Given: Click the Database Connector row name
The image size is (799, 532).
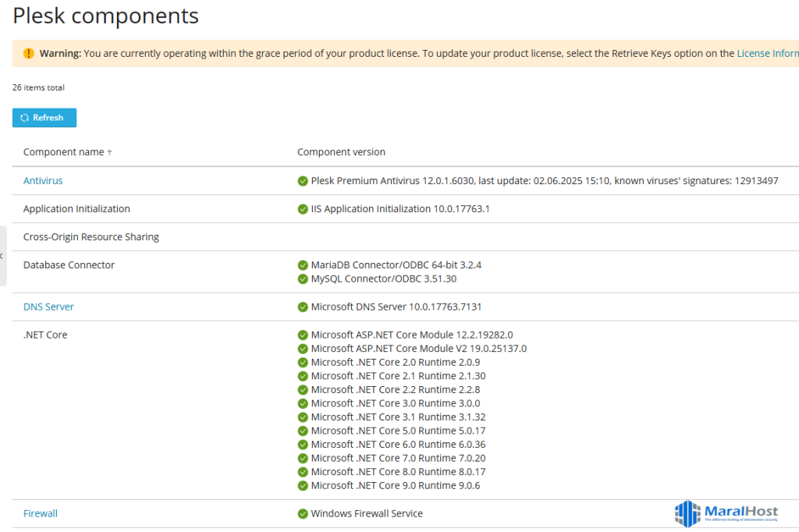Looking at the screenshot, I should click(x=69, y=265).
